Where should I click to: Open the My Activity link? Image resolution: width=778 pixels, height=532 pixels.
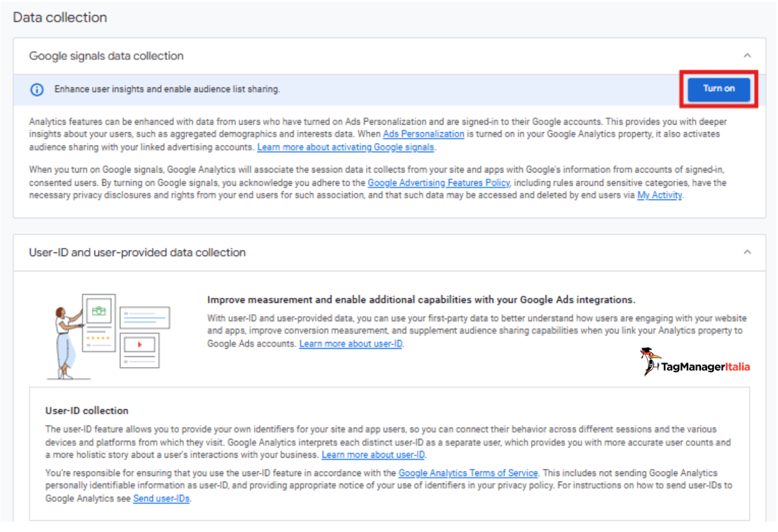tap(660, 195)
